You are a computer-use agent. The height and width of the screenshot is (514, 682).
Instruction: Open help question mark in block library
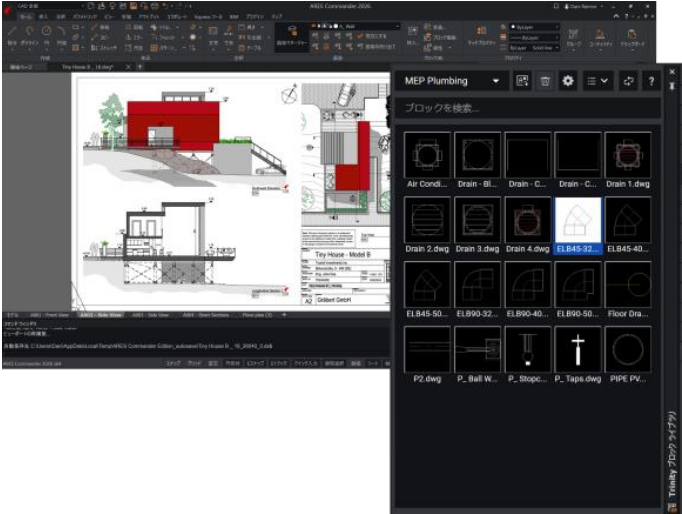pyautogui.click(x=652, y=80)
